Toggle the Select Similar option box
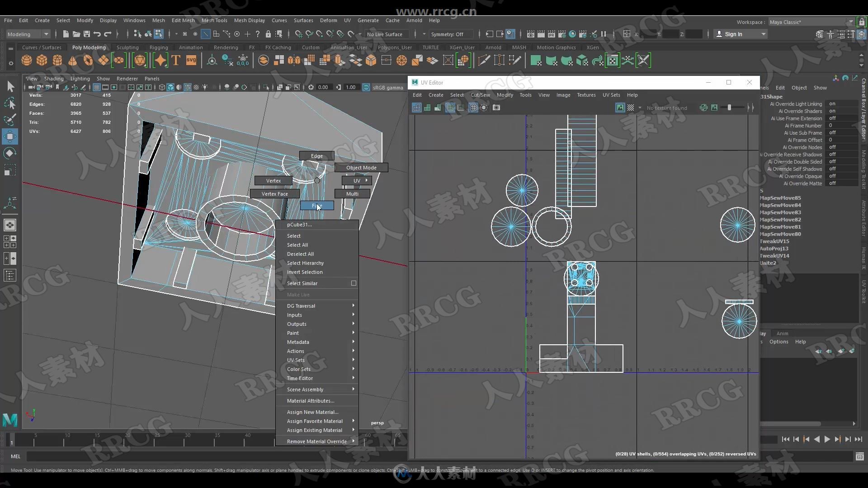This screenshot has height=488, width=868. (x=354, y=283)
